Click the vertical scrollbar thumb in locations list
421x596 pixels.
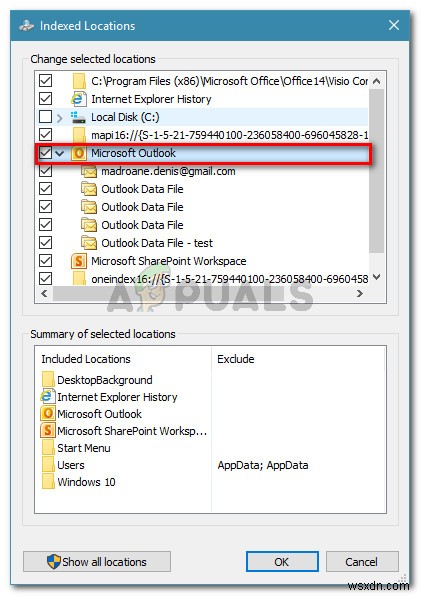(377, 171)
